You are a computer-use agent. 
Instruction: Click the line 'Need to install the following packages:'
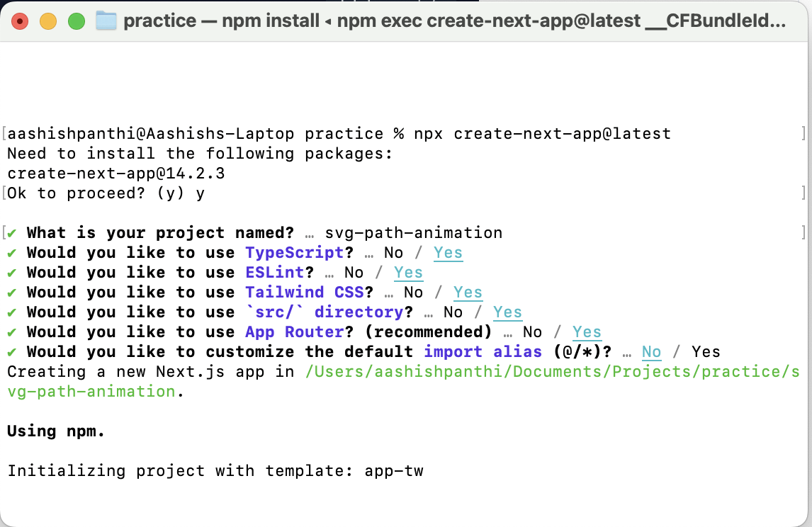coord(201,154)
